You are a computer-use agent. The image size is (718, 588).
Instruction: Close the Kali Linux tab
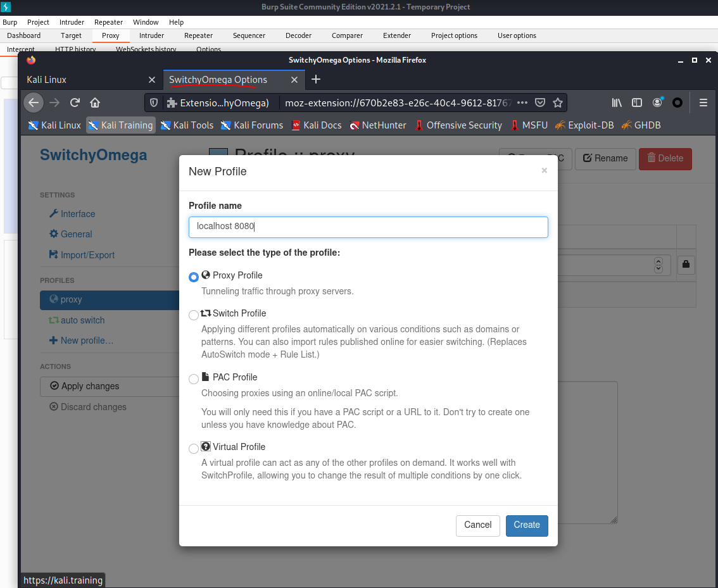tap(152, 80)
